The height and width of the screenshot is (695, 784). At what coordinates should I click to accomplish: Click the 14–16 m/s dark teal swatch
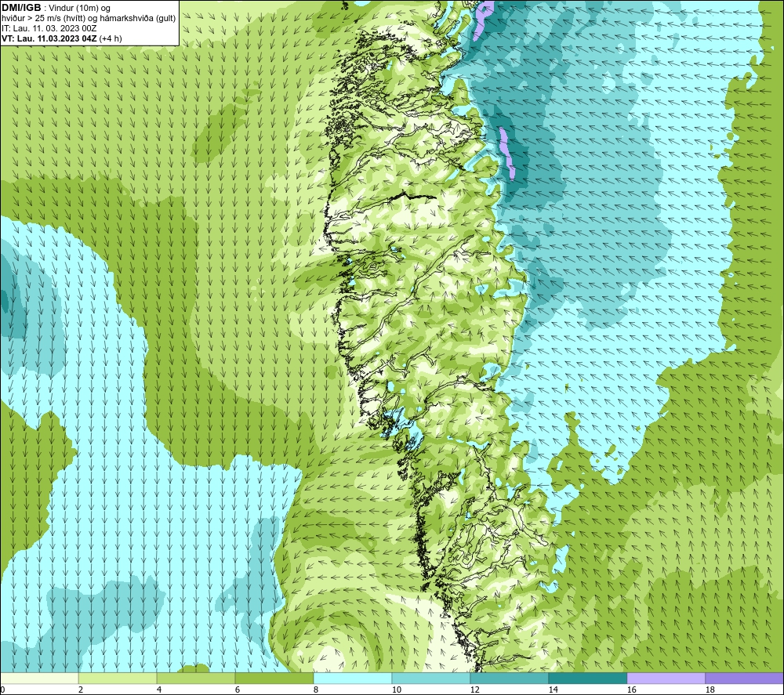587,679
